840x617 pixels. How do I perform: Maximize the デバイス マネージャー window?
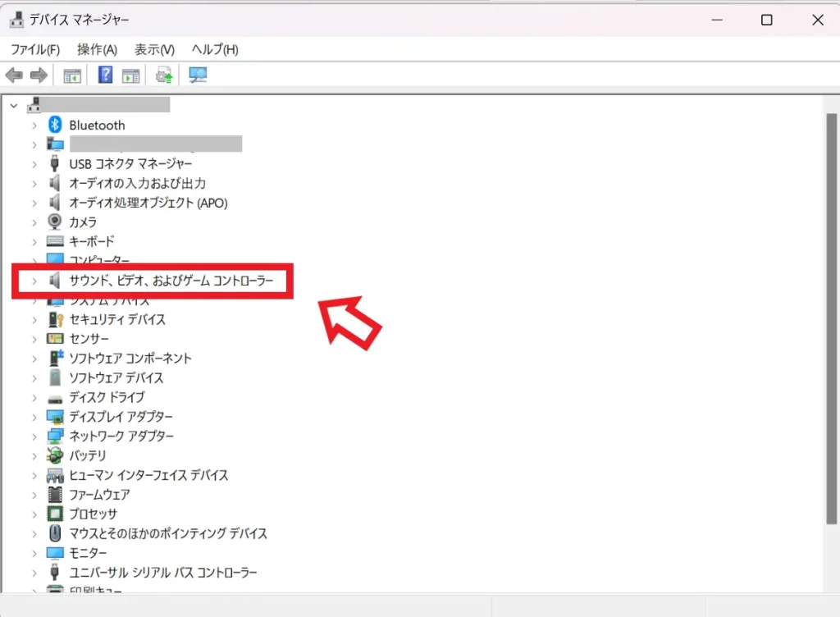point(767,20)
